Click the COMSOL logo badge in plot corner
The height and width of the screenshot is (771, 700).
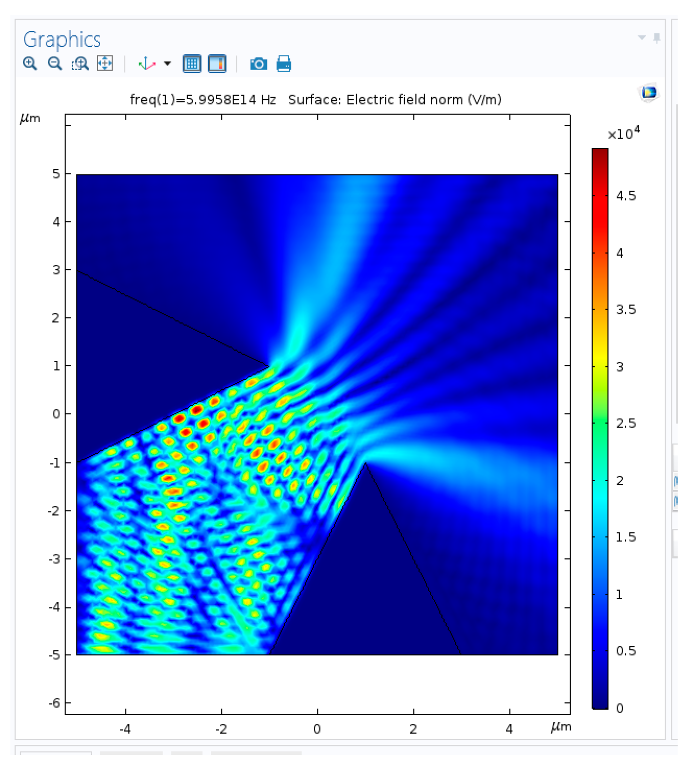pos(649,92)
